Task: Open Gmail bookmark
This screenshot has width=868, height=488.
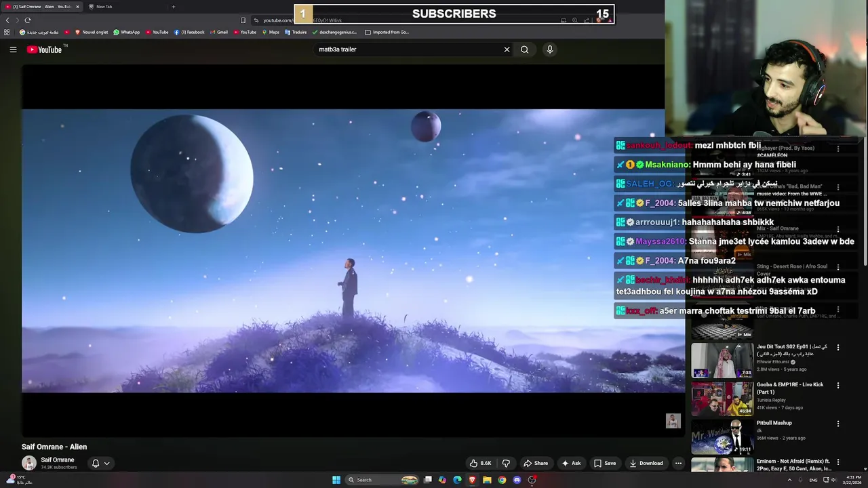Action: 219,32
